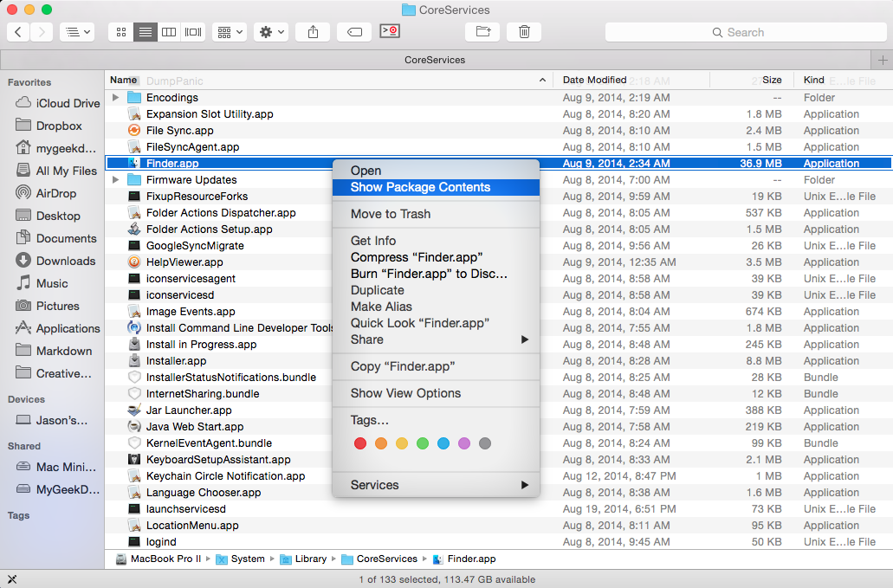Click the tools icon in status bar corner
Viewport: 893px width, 588px height.
(x=11, y=578)
